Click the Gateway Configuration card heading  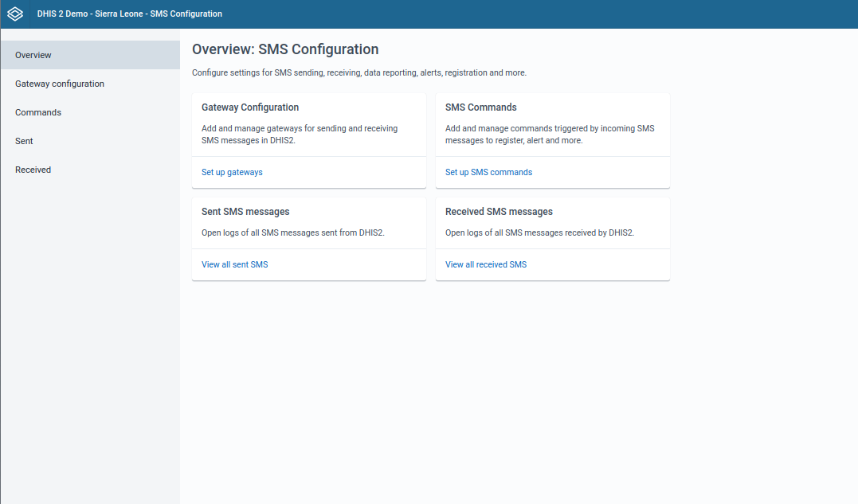tap(250, 107)
